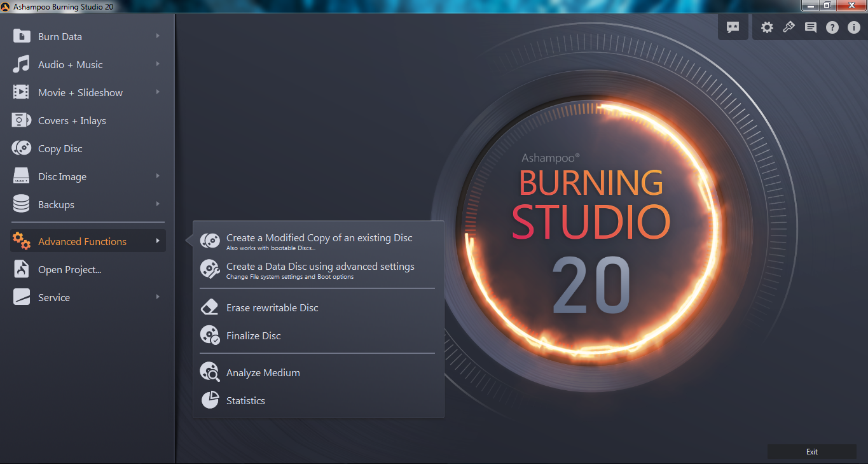Click the comment message icon
The height and width of the screenshot is (464, 868).
(811, 27)
